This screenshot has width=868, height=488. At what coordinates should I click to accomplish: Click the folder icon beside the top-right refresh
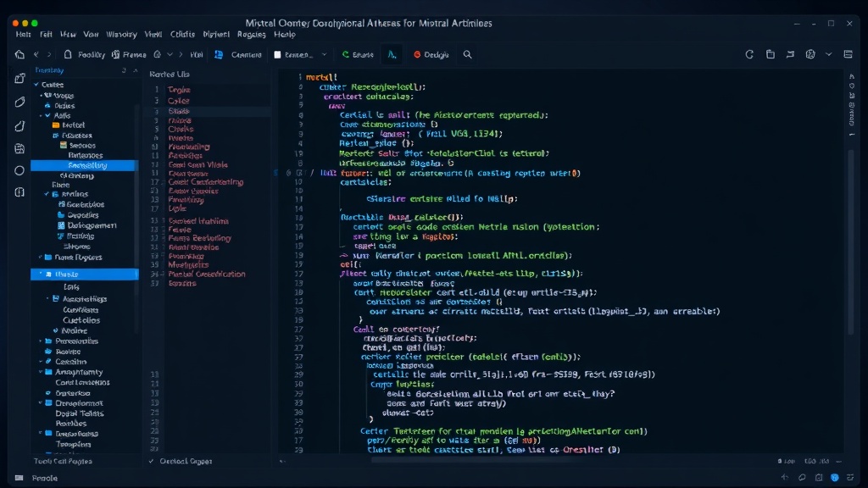(x=770, y=54)
